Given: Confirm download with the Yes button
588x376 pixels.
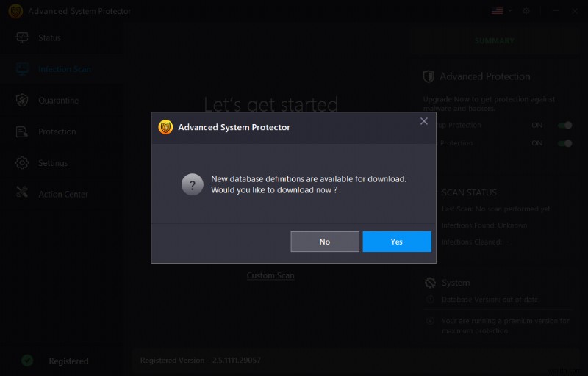Looking at the screenshot, I should (397, 242).
